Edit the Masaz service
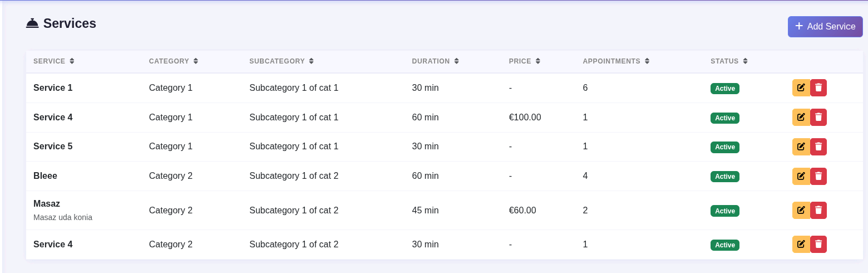The width and height of the screenshot is (868, 273). point(801,210)
